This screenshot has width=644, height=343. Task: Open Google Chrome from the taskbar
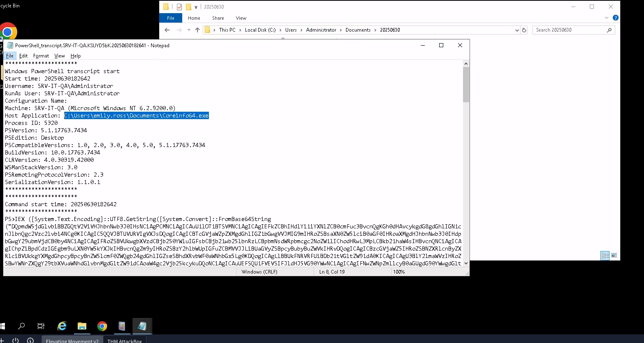102,326
